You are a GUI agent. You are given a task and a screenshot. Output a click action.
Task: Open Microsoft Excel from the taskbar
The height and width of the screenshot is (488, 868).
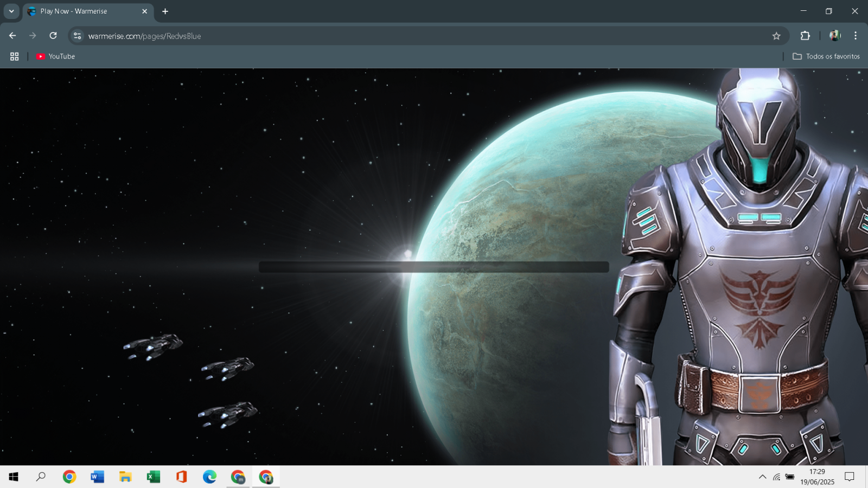154,477
